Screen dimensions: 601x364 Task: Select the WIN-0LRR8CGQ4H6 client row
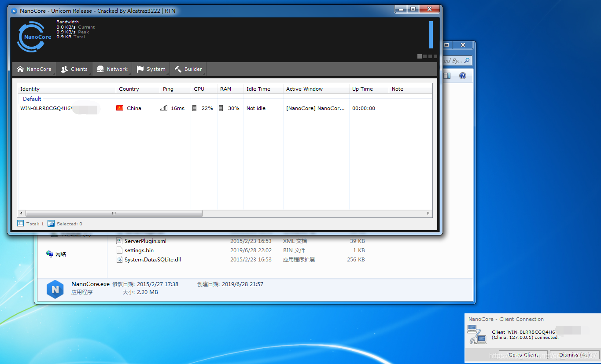point(225,108)
